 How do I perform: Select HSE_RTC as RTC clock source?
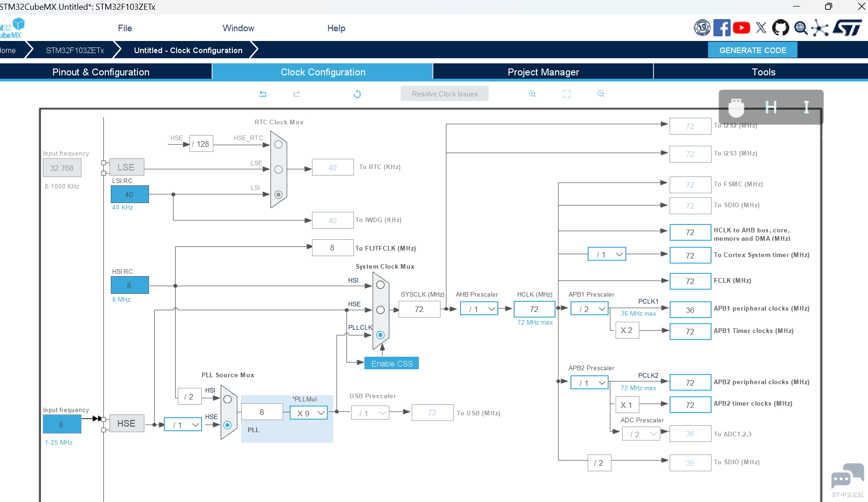point(278,144)
